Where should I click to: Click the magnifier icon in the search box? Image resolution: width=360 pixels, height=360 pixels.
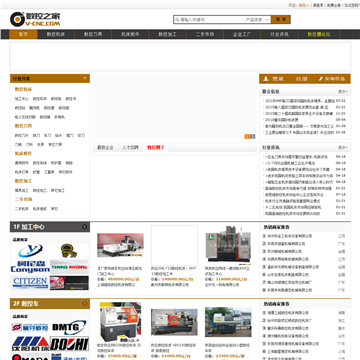177,20
